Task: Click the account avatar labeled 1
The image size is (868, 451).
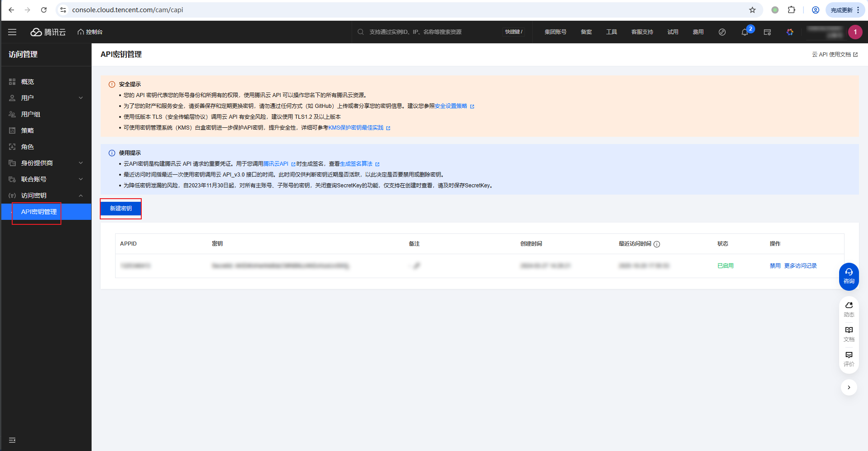Action: point(855,32)
